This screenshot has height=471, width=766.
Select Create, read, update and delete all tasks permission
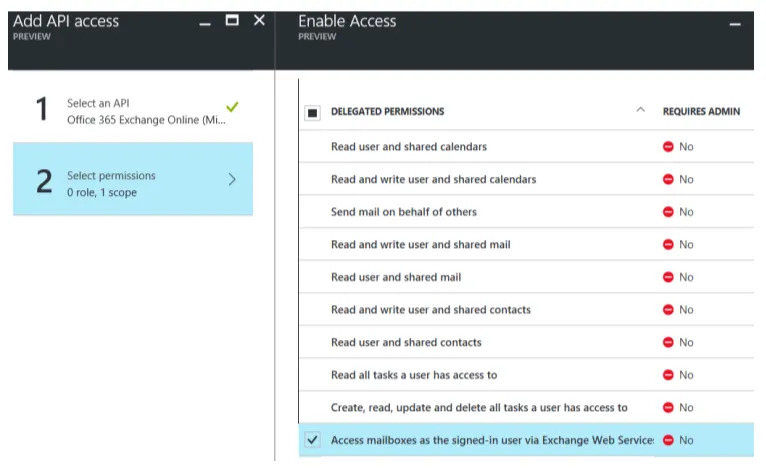tap(479, 408)
